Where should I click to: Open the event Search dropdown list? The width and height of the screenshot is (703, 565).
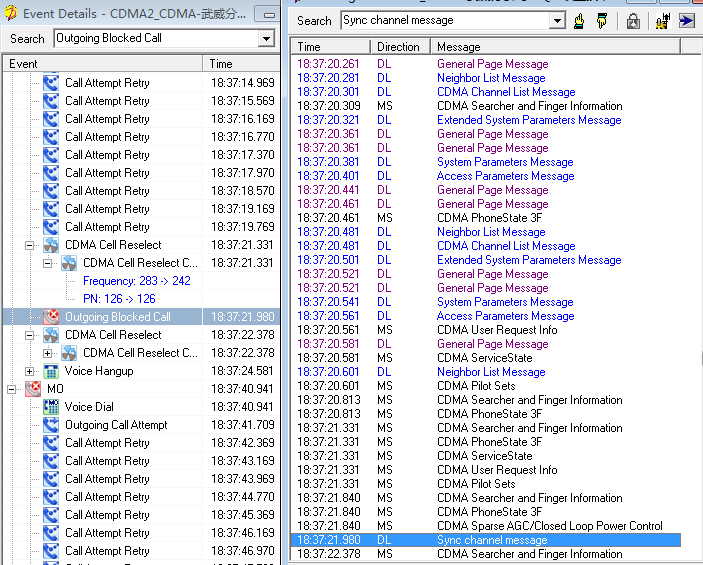(265, 38)
